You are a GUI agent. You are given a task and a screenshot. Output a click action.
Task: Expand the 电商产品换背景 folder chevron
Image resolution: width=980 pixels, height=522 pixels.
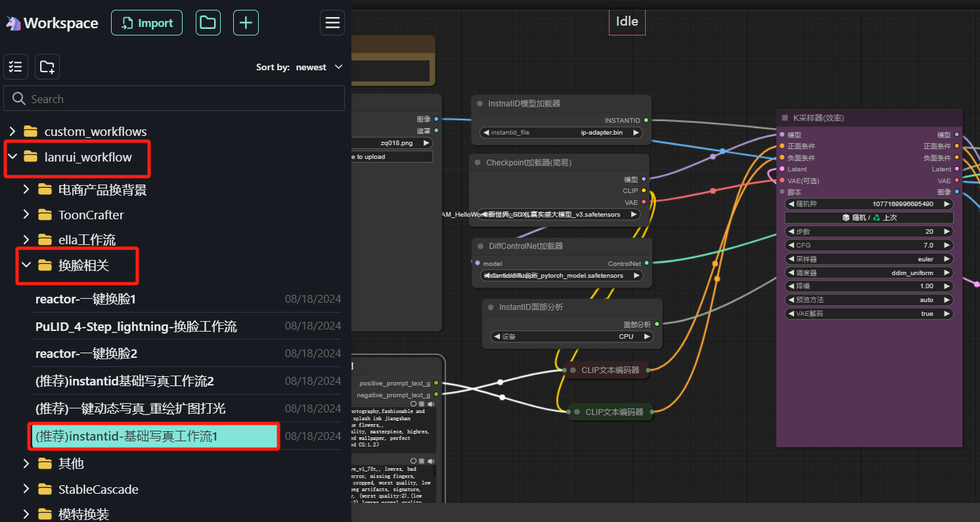26,190
